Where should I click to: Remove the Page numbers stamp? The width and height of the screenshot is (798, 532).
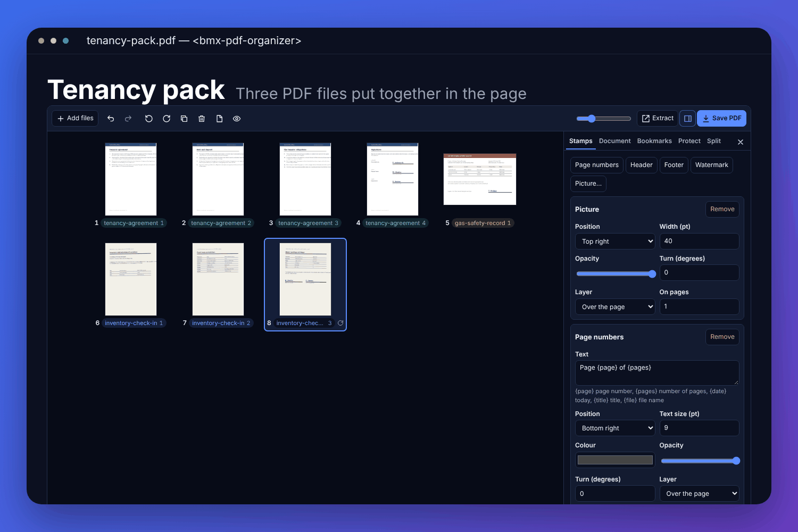tap(722, 337)
